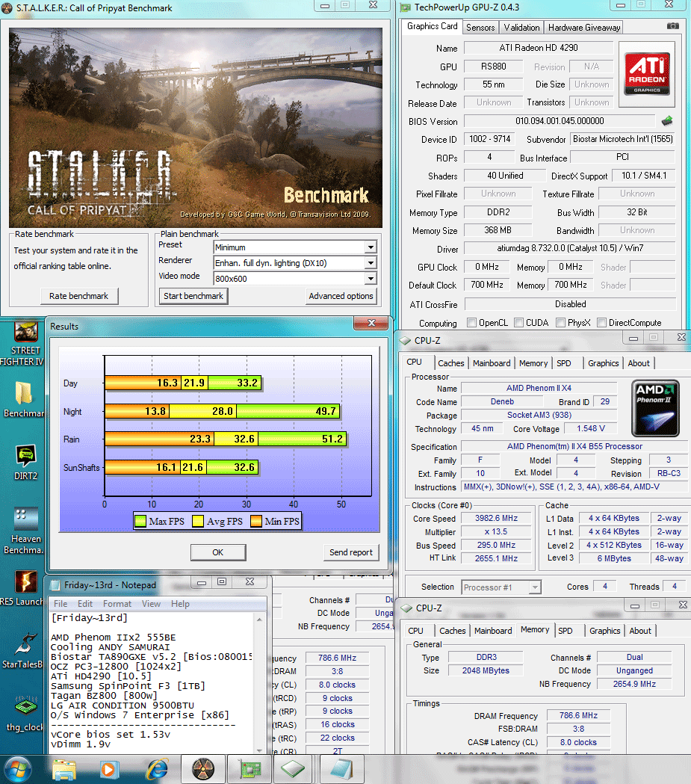Open About tab in lower CPU-Z window
The height and width of the screenshot is (784, 691).
click(640, 631)
